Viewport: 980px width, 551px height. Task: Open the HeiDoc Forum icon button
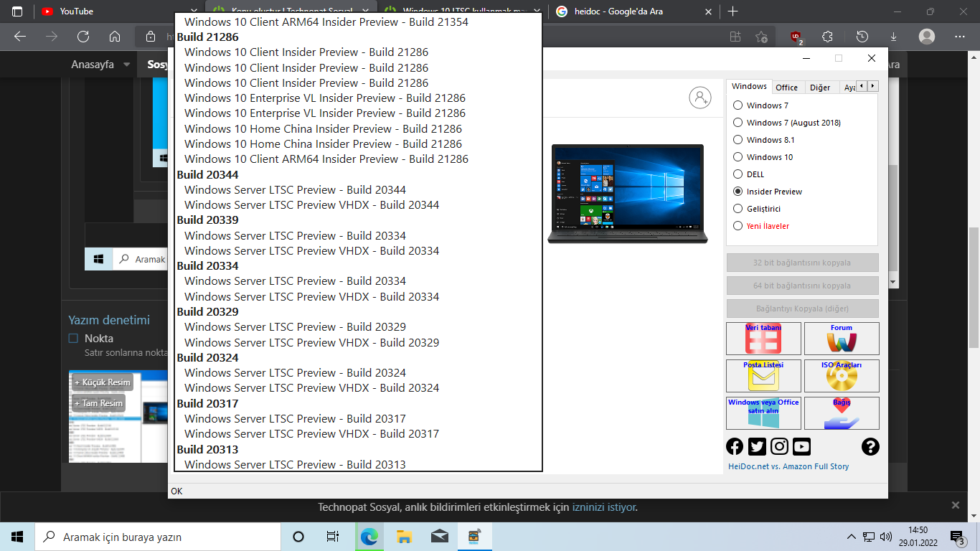tap(842, 339)
